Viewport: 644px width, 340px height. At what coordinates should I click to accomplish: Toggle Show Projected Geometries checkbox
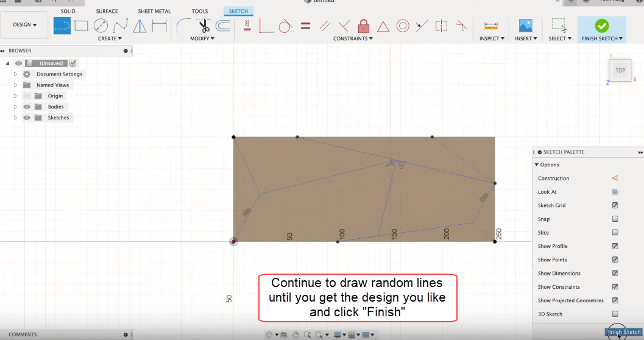coord(615,300)
